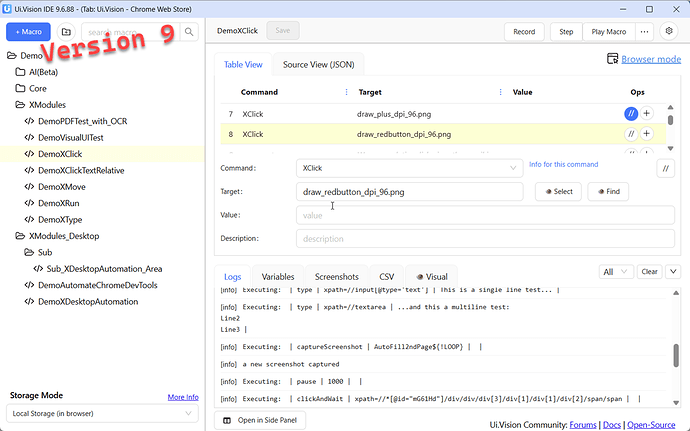690x431 pixels.
Task: Click the Value input field
Action: point(485,215)
